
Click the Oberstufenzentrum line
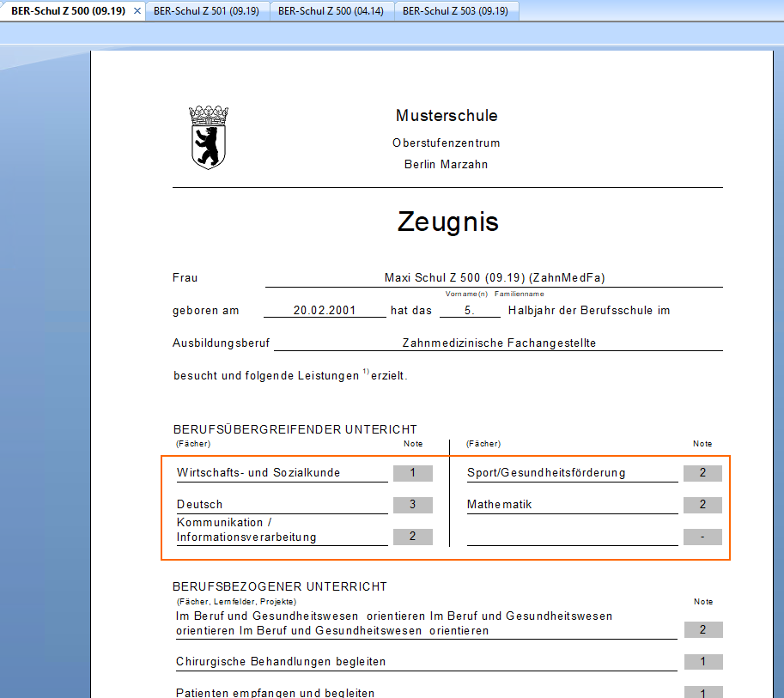coord(446,143)
